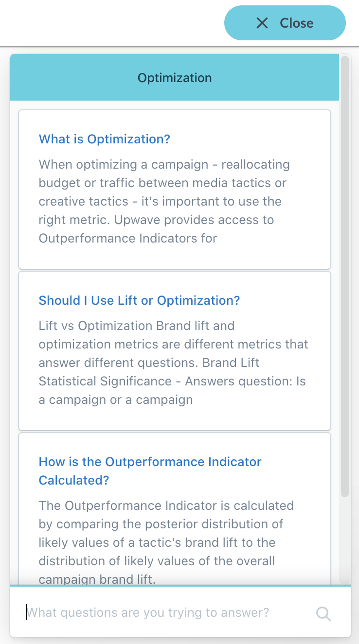This screenshot has width=359, height=644.
Task: Click "Upwave provides access to" line in first card
Action: (x=194, y=220)
